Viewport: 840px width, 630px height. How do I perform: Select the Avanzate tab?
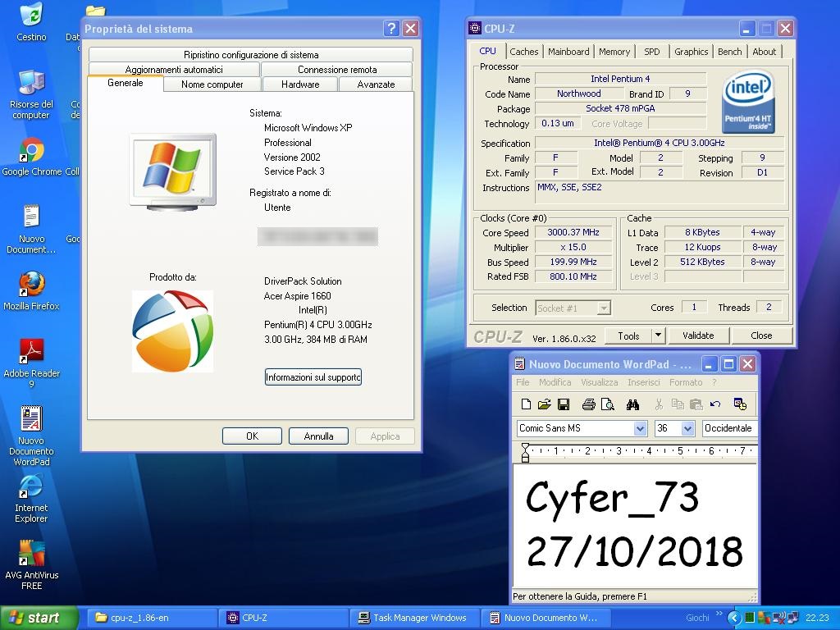[x=376, y=84]
